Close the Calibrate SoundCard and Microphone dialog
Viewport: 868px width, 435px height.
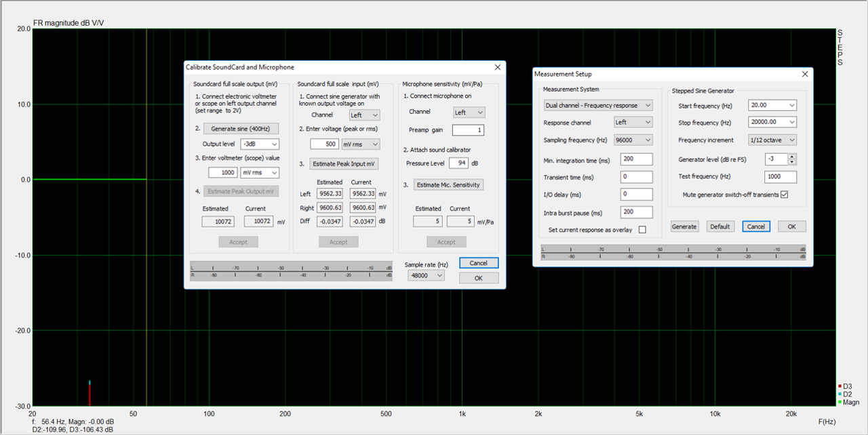coord(498,67)
